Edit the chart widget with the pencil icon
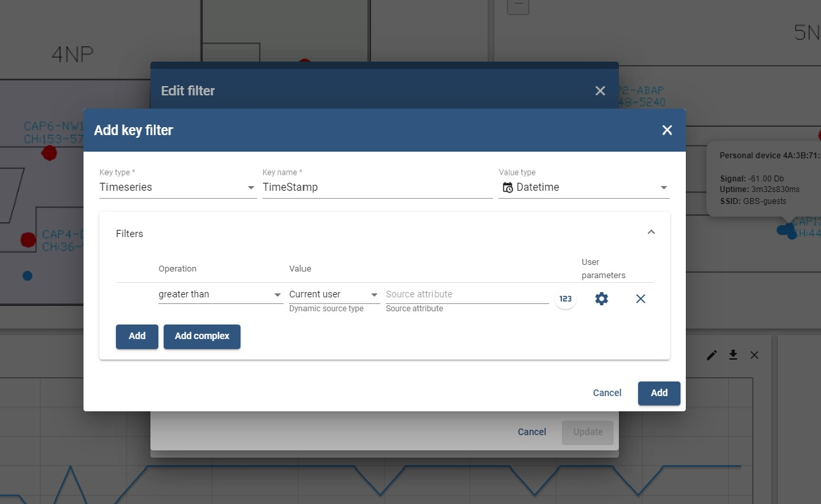The width and height of the screenshot is (821, 504). pyautogui.click(x=711, y=355)
